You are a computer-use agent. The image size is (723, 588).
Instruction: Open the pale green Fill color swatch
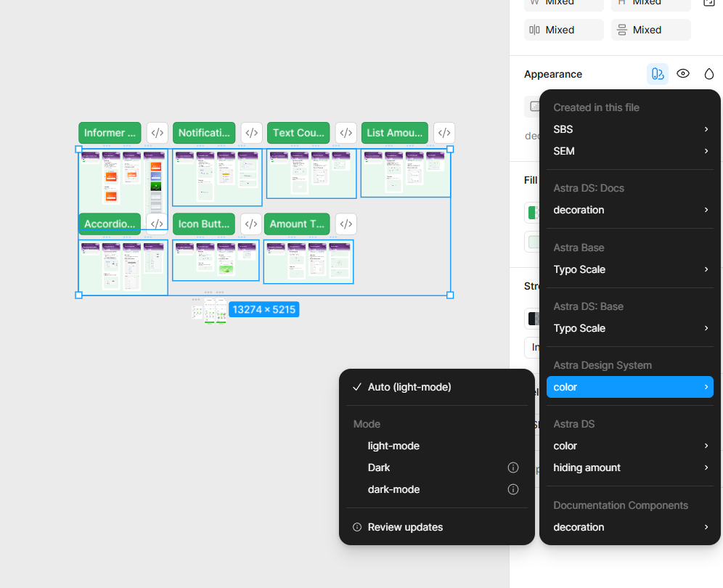(534, 242)
